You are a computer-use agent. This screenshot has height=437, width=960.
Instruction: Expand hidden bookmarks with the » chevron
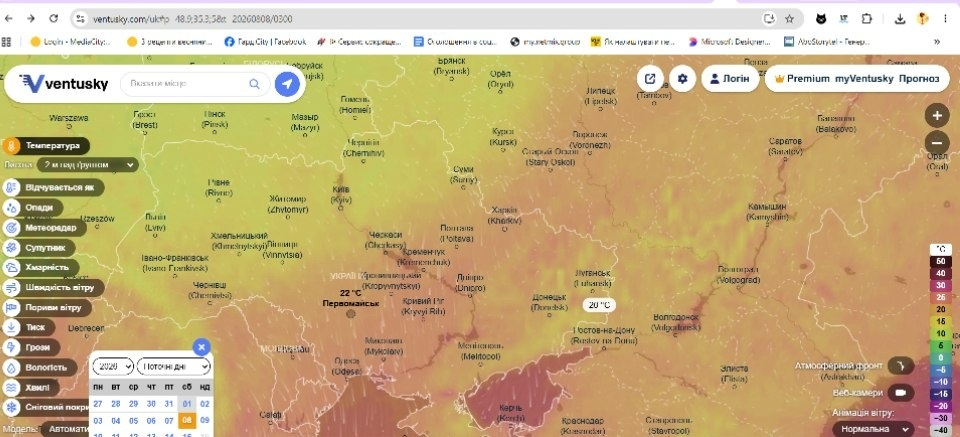click(937, 42)
